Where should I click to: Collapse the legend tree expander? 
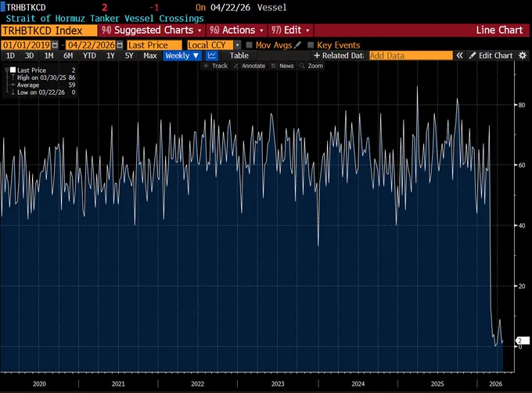7,70
